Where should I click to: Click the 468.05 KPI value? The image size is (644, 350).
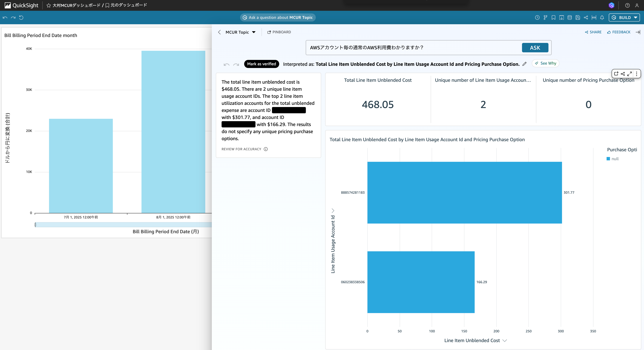point(377,105)
